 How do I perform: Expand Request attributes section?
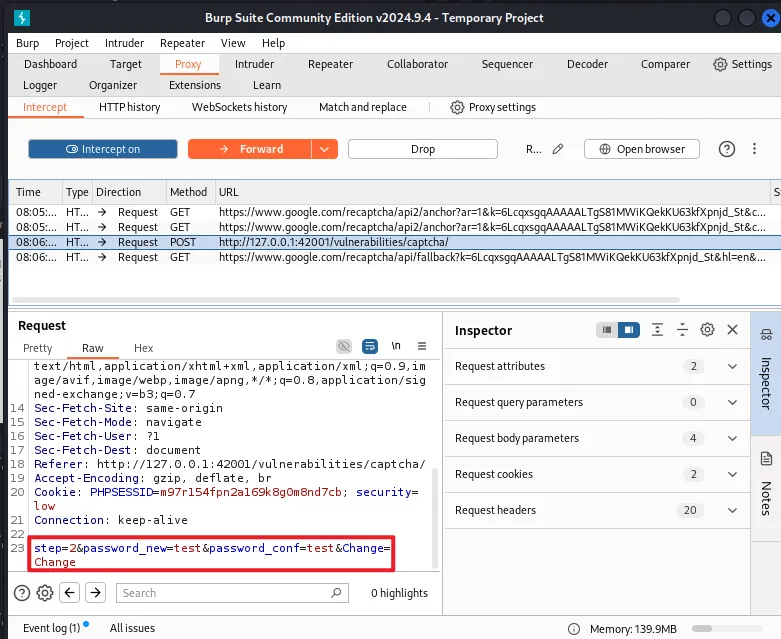(732, 367)
